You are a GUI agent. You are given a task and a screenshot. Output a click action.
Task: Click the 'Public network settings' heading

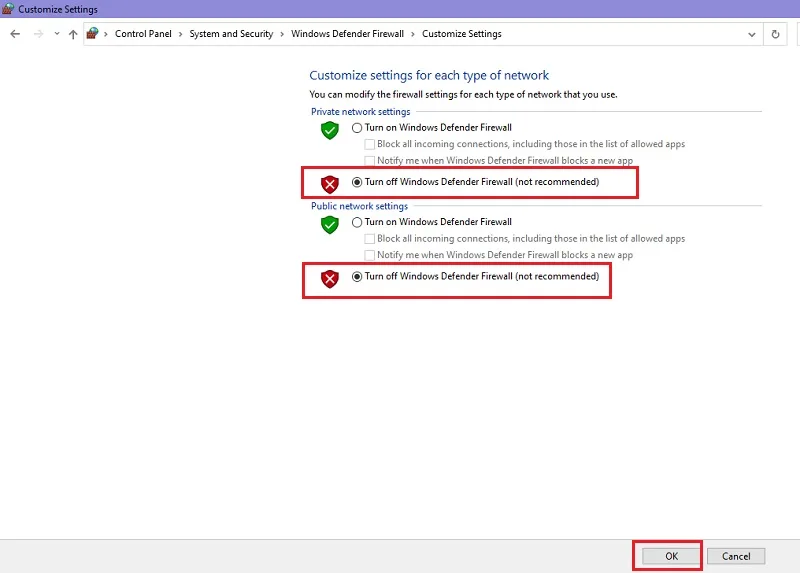pos(359,206)
